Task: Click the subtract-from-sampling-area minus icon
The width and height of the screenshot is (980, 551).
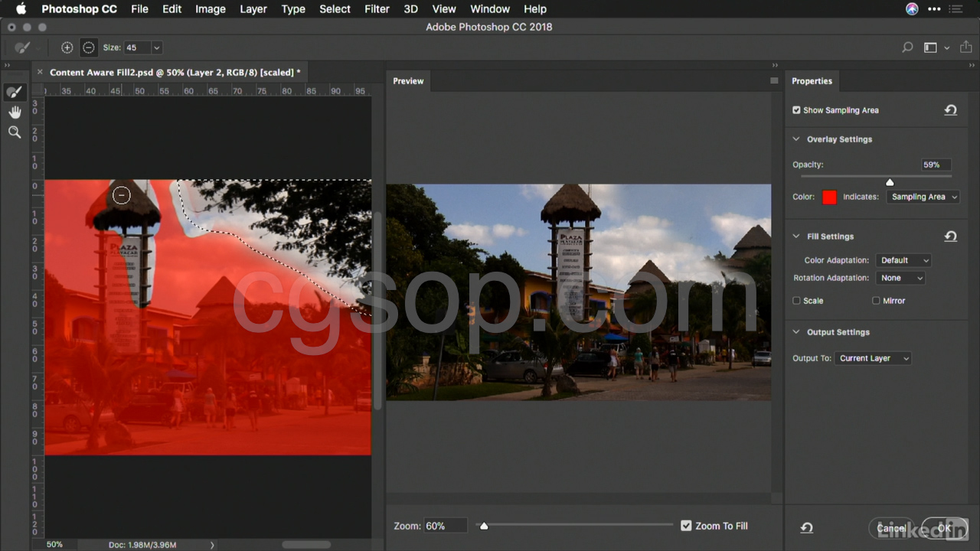Action: (89, 47)
